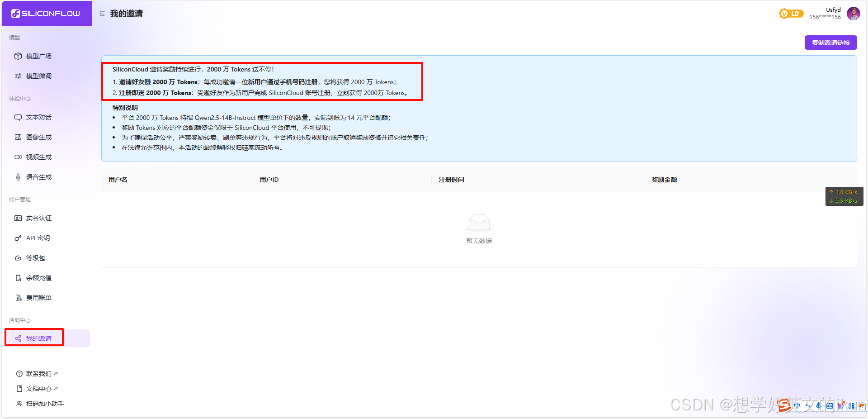Screen dimensions: 868x419
Task: Select the 图像生成 picture icon
Action: [x=18, y=137]
